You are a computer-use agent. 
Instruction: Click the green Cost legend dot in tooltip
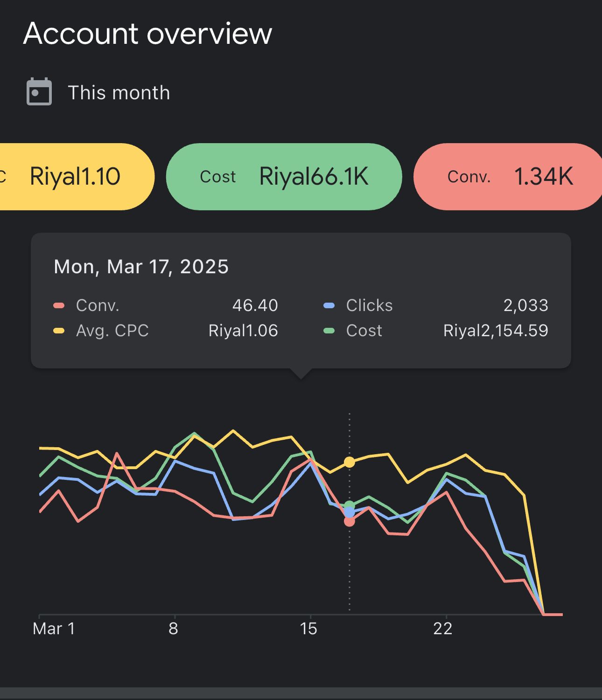click(x=329, y=331)
